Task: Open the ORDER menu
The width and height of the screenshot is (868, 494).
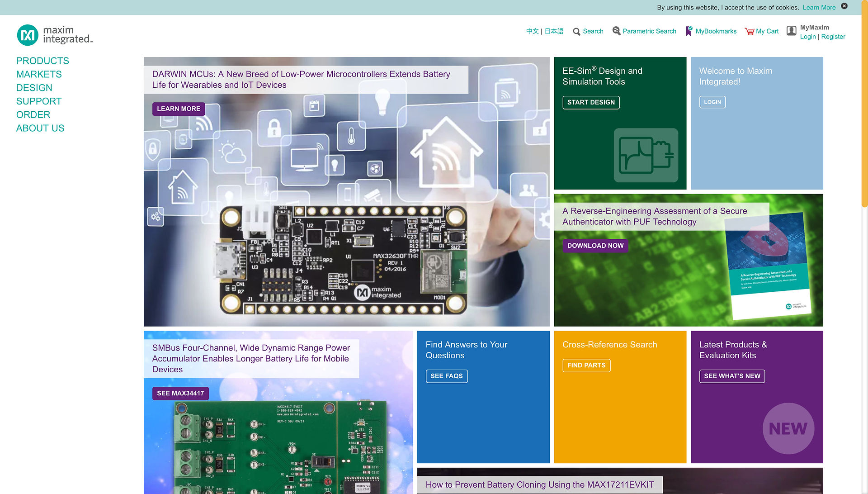Action: pos(33,115)
